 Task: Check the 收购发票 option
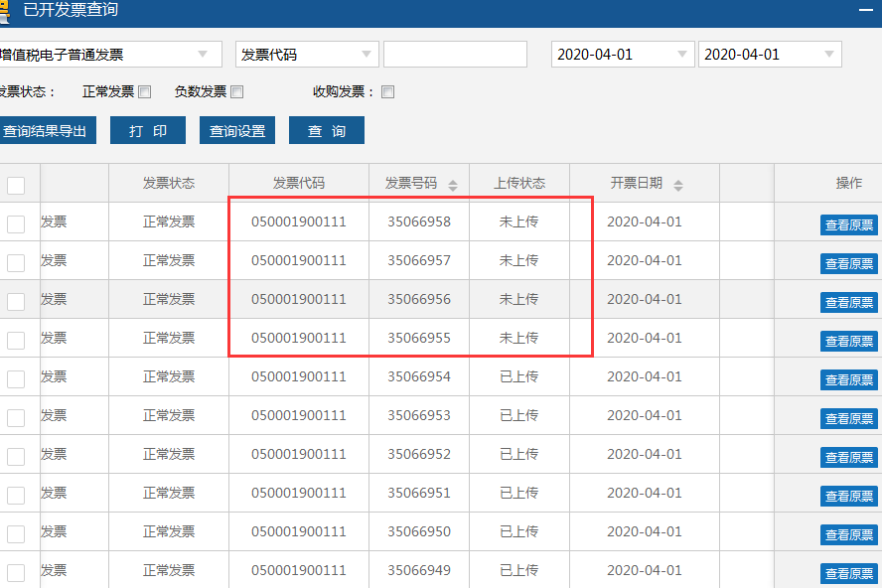(x=387, y=90)
